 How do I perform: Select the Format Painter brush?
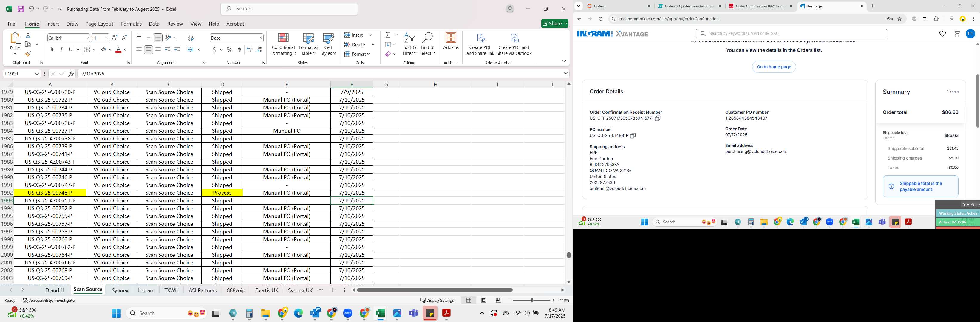point(28,54)
